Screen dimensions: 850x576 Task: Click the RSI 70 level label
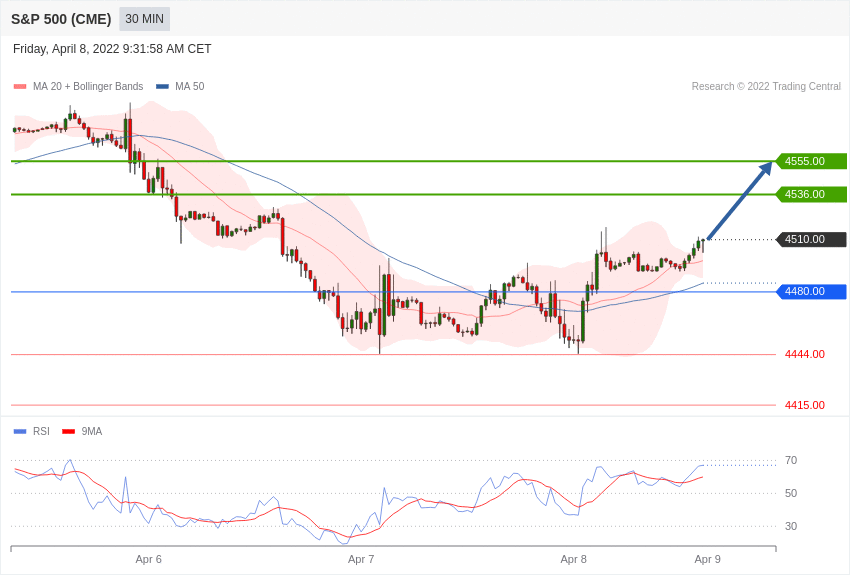point(791,461)
